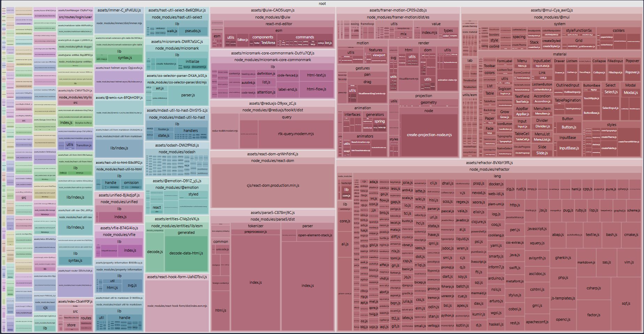Click the root header bar
Image resolution: width=644 pixels, height=334 pixels.
pos(322,3)
